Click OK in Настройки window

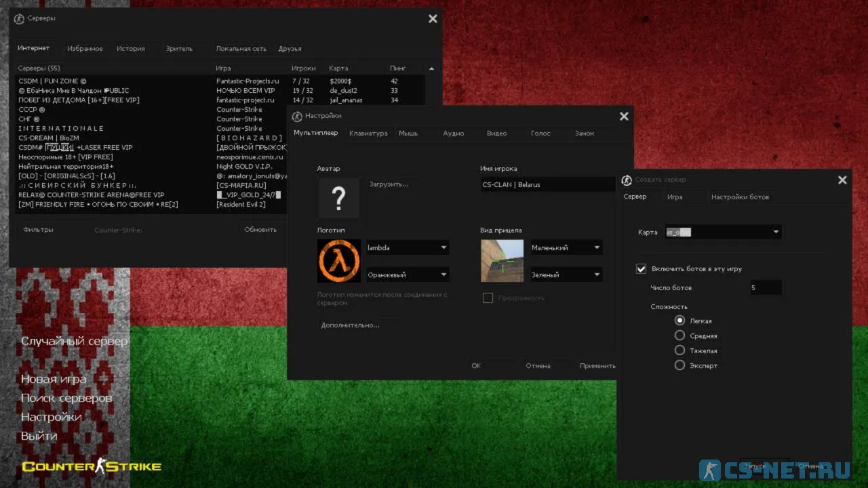click(476, 366)
